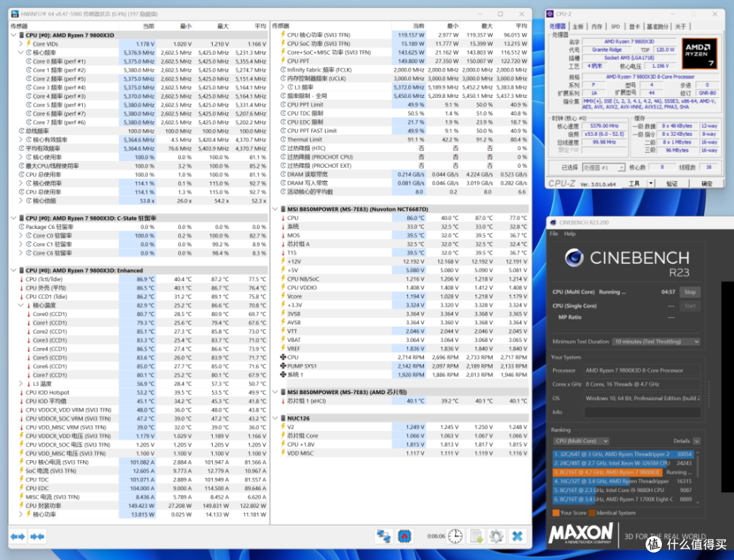Switch to the 内存 tab in CPU-Z
734x560 pixels.
(597, 27)
